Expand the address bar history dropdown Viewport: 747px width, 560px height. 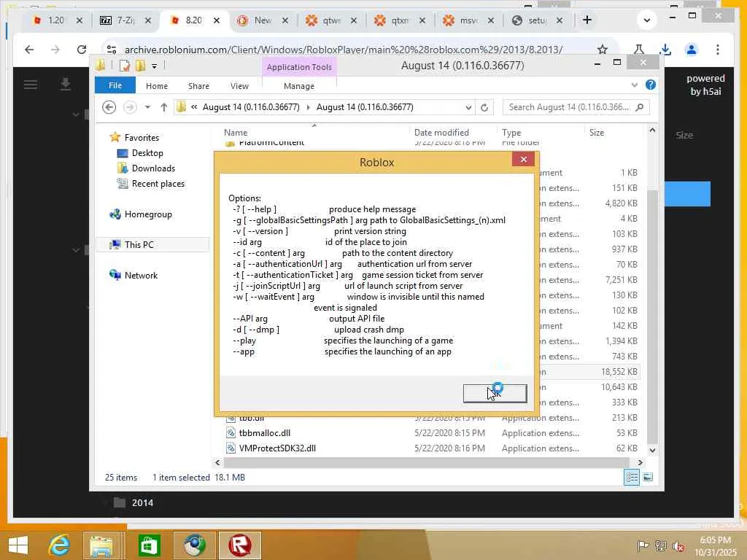468,108
